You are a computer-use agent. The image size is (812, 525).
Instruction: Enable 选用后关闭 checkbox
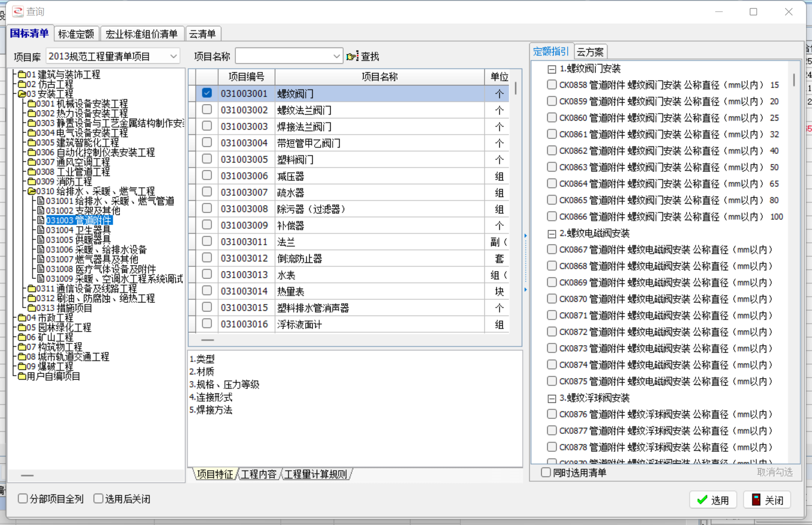tap(98, 498)
